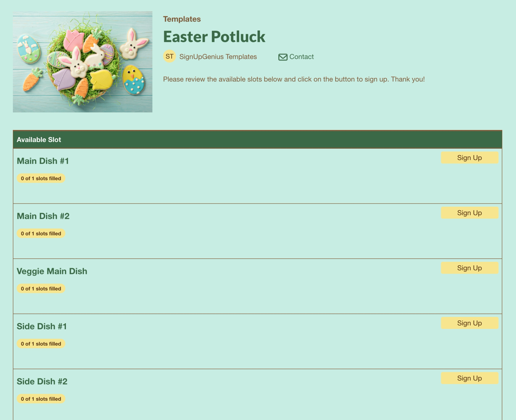Click the Main Dish #2 slot title
This screenshot has height=420, width=516.
pos(43,216)
